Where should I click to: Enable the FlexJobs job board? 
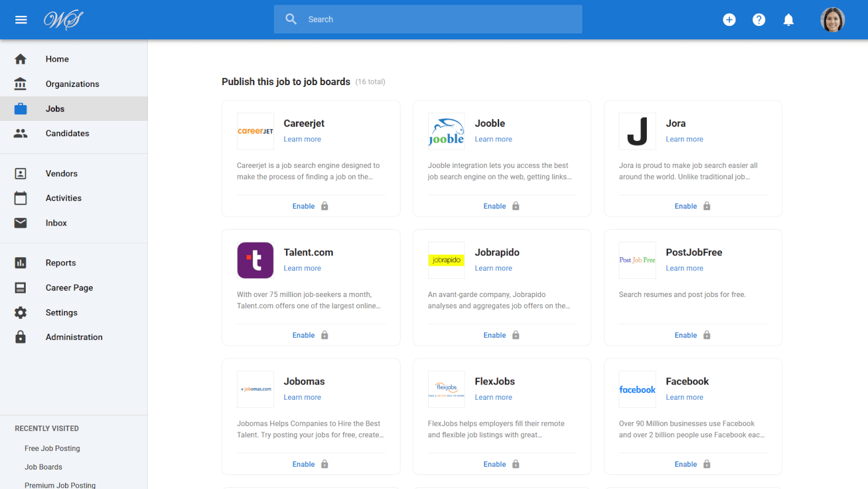(x=495, y=464)
